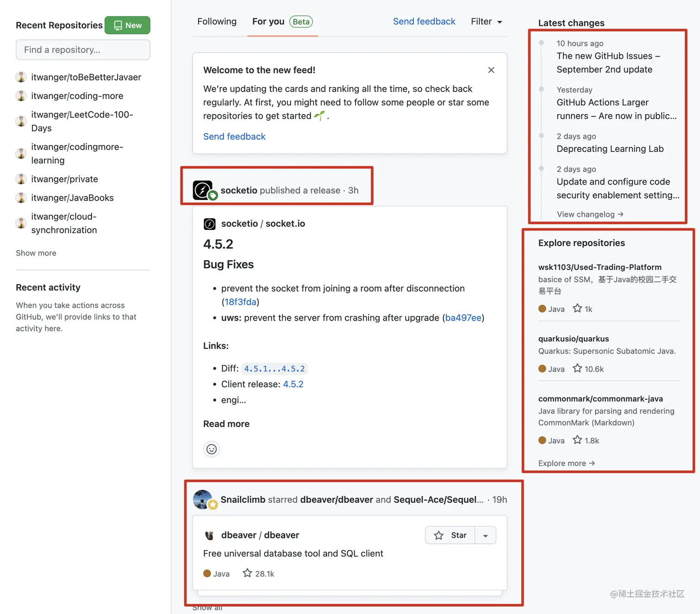The height and width of the screenshot is (614, 700).
Task: Open itwanger/toBeBetterJavaer repository
Action: click(x=86, y=77)
